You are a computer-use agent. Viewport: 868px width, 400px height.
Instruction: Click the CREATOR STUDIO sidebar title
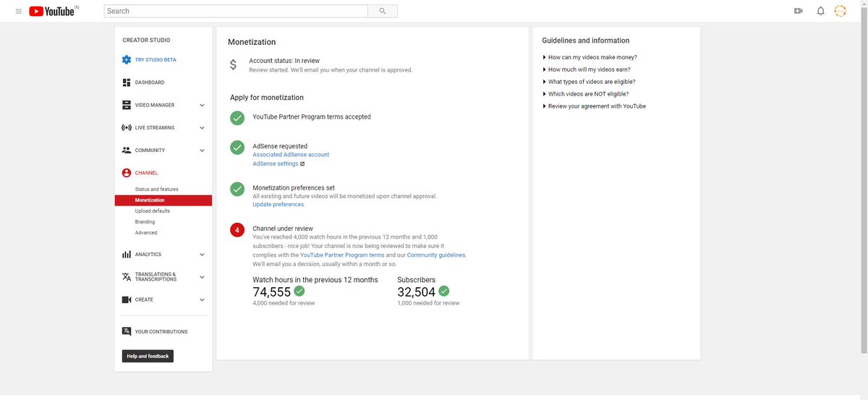(146, 41)
